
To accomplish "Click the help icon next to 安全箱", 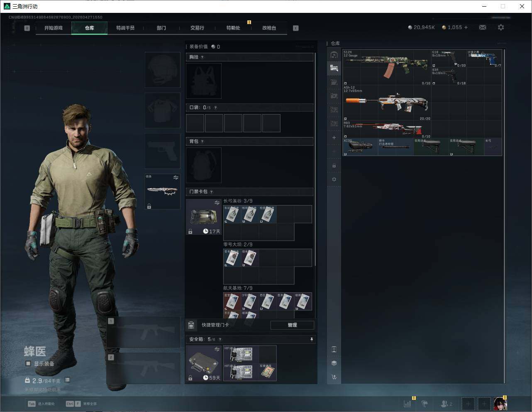I will click(x=220, y=339).
